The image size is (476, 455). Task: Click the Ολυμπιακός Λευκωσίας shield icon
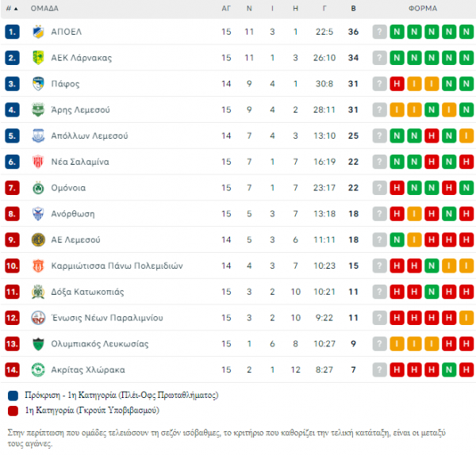point(38,344)
